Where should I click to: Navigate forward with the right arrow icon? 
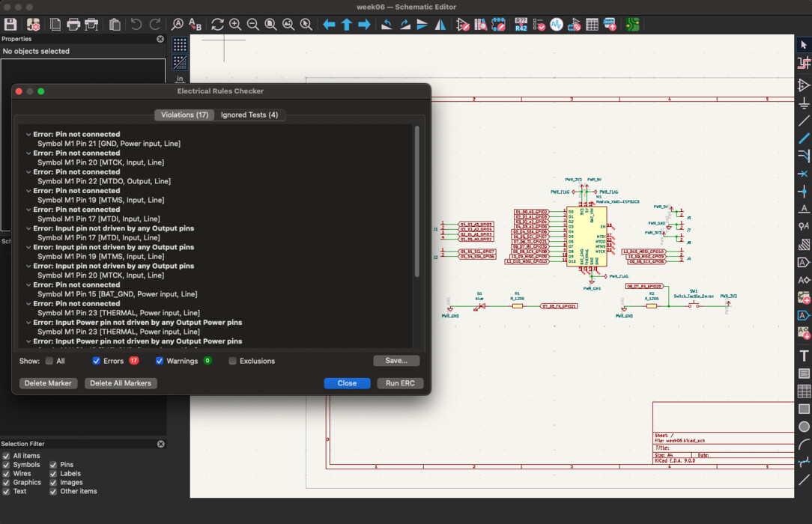pos(365,24)
